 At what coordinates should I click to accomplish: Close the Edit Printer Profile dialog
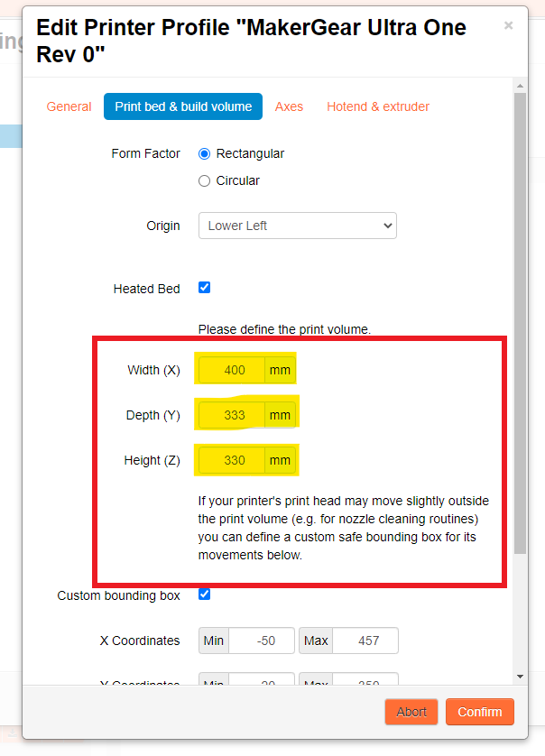pyautogui.click(x=508, y=26)
